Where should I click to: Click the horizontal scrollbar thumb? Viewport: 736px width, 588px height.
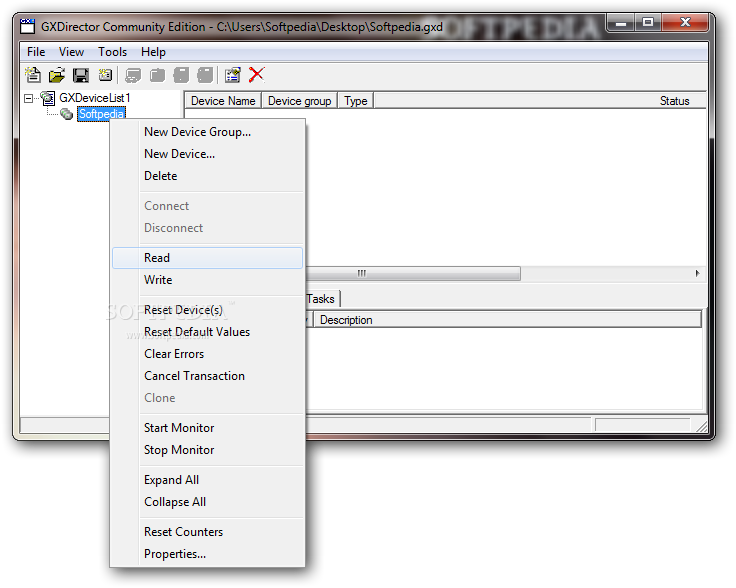click(x=412, y=274)
